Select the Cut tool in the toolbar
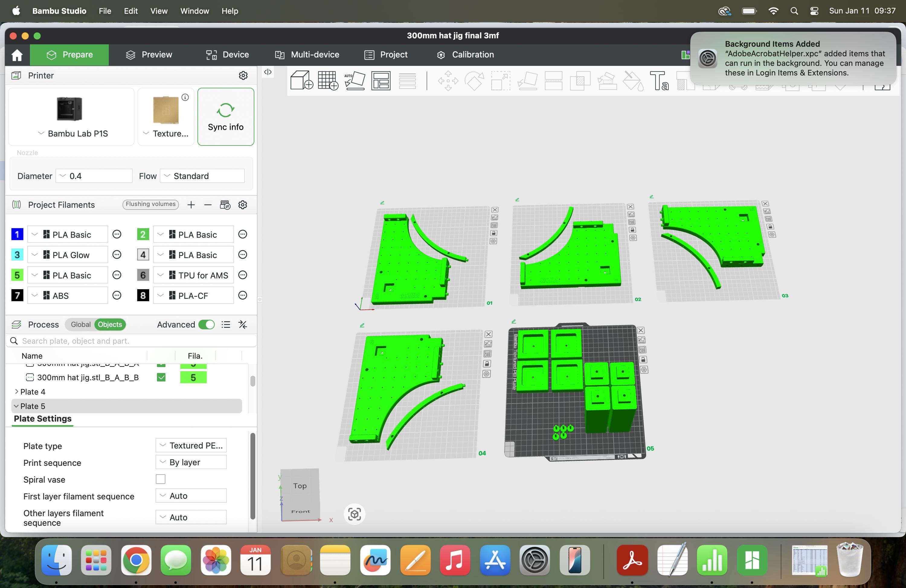Image resolution: width=906 pixels, height=588 pixels. click(554, 81)
